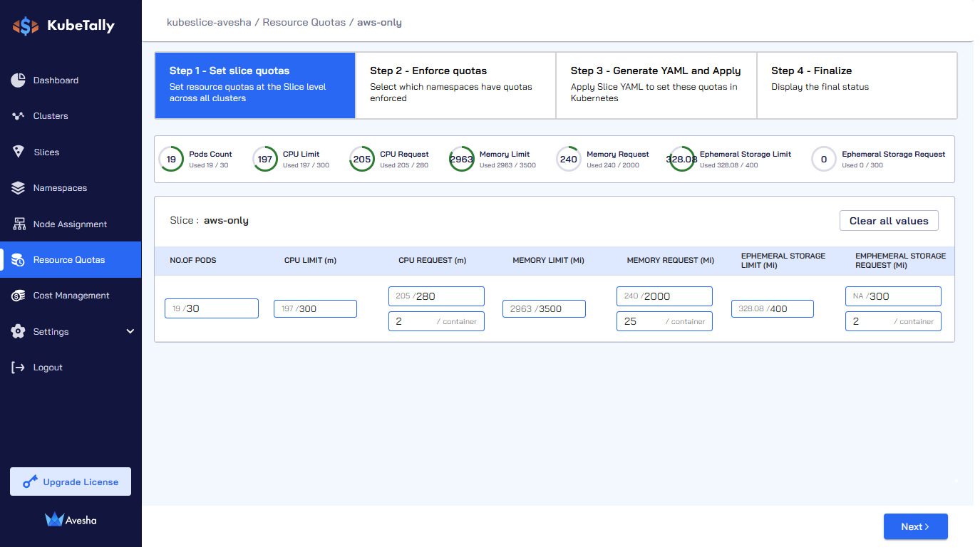
Task: Click Pods Count progress ring showing 19
Action: pyautogui.click(x=171, y=159)
